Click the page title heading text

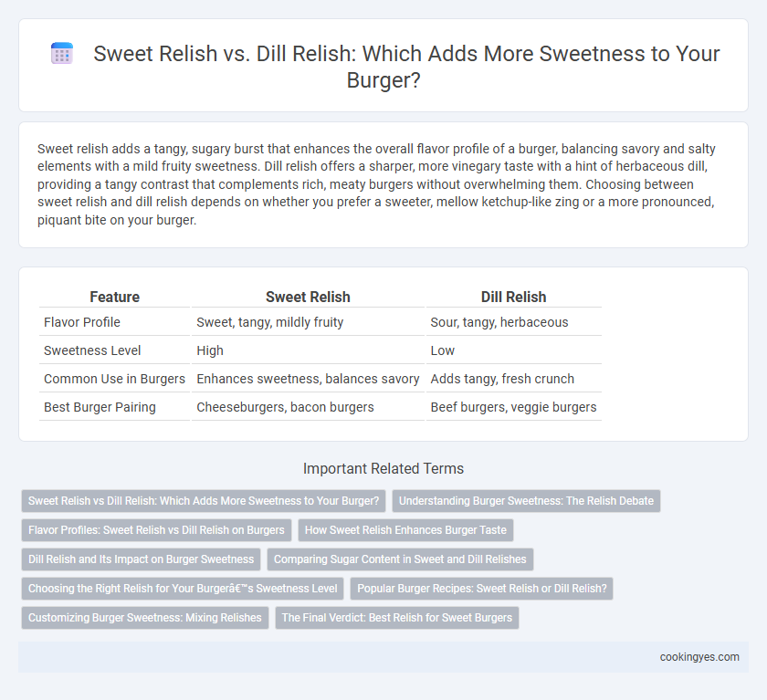click(x=406, y=67)
